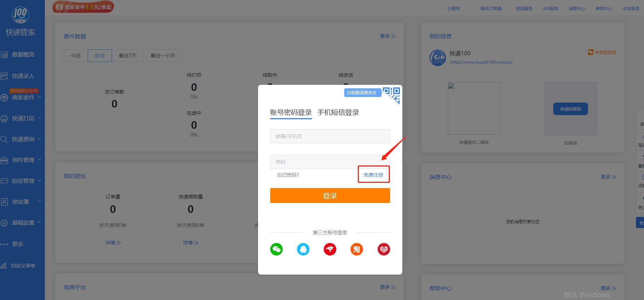The height and width of the screenshot is (300, 644).
Task: Expand the 基础设置 sidebar menu
Action: (x=22, y=223)
